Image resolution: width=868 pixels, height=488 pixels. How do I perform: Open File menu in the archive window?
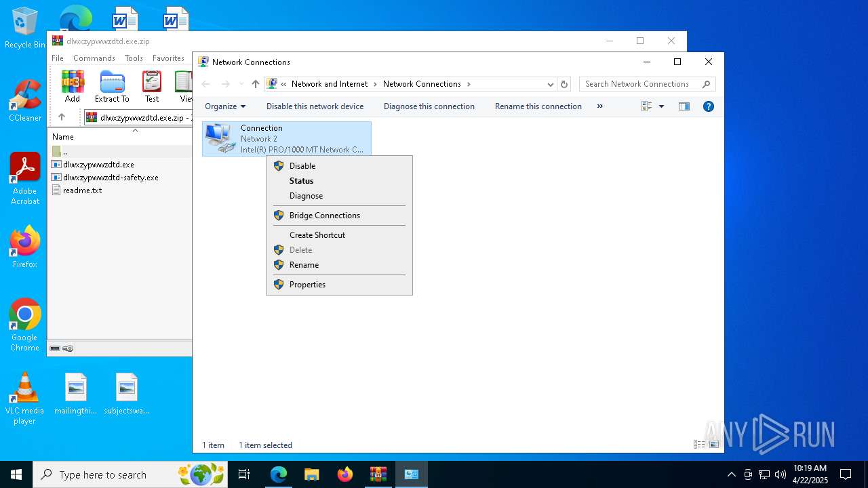[58, 58]
